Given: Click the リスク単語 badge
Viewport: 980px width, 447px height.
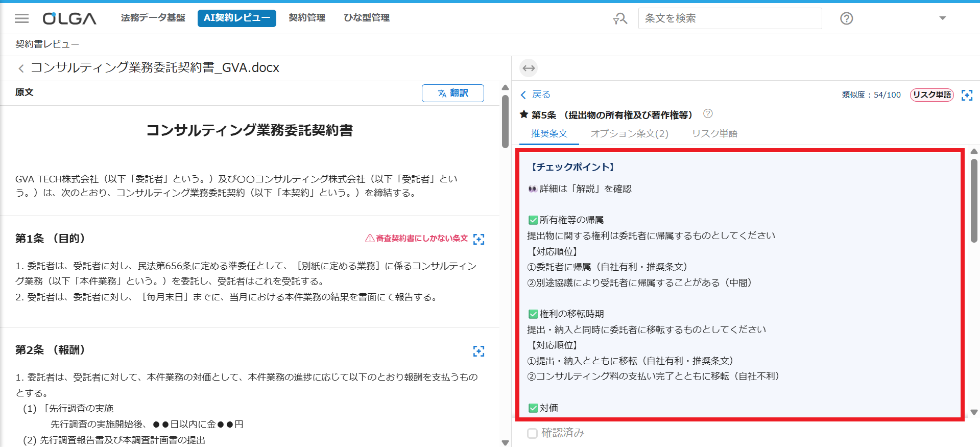Looking at the screenshot, I should click(932, 95).
